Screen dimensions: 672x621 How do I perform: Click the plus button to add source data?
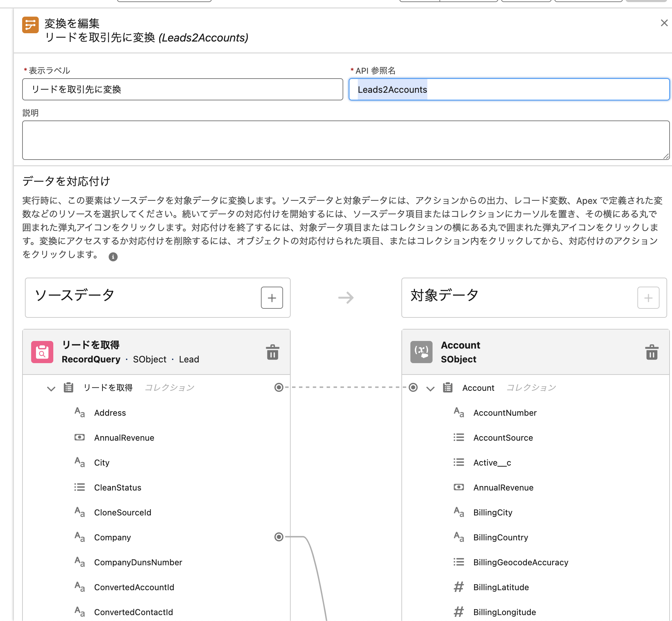[272, 298]
